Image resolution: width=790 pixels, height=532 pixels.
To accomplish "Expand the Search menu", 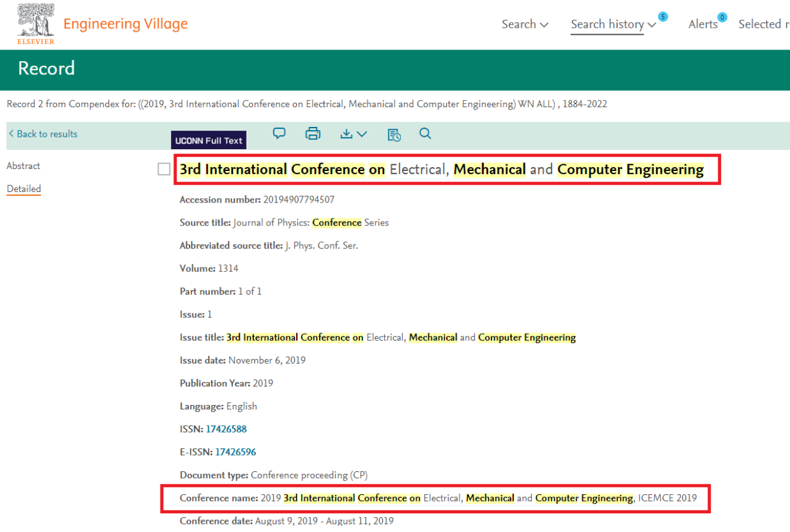I will [525, 24].
